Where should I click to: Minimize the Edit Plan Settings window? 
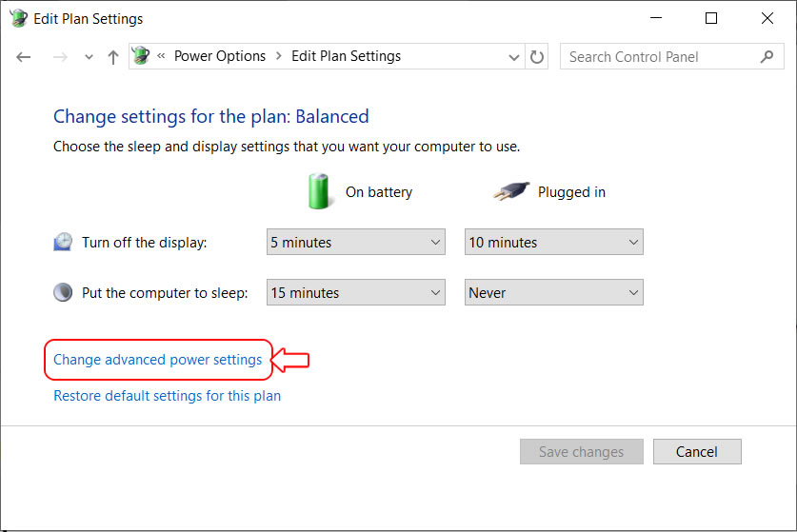656,18
